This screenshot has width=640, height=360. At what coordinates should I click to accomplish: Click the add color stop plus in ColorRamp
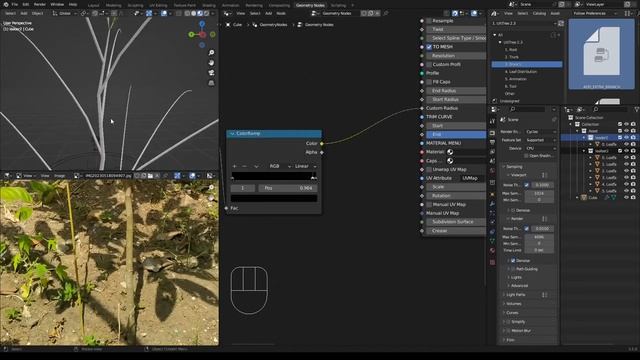(x=234, y=166)
